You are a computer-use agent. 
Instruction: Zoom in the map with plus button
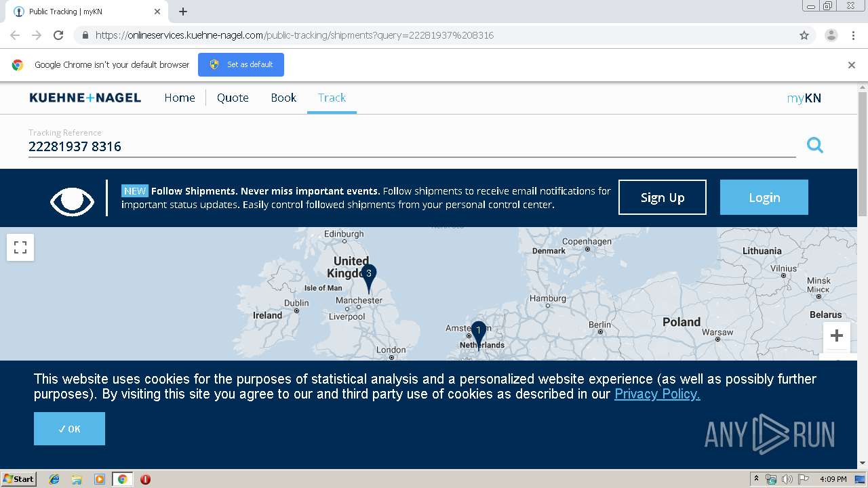pos(837,335)
